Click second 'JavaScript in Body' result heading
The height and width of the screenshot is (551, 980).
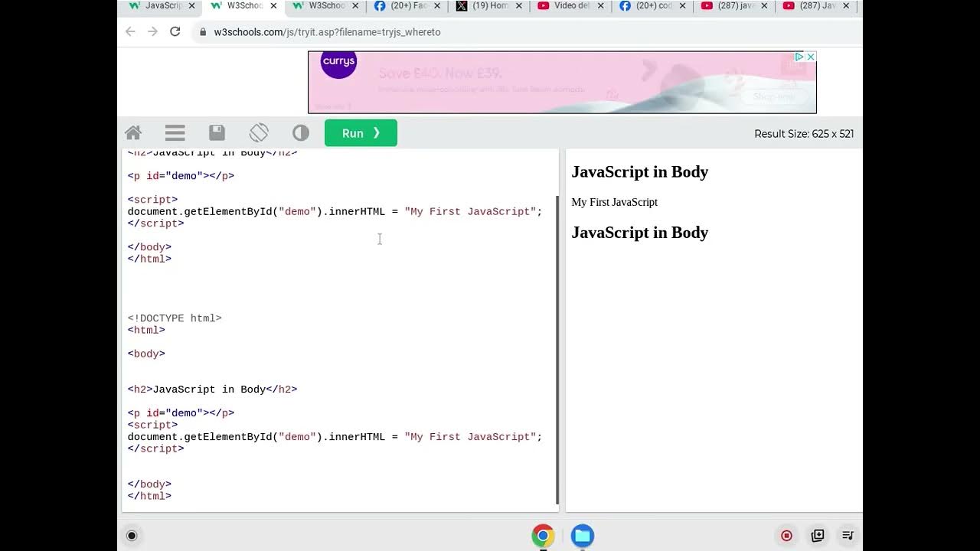click(x=639, y=233)
